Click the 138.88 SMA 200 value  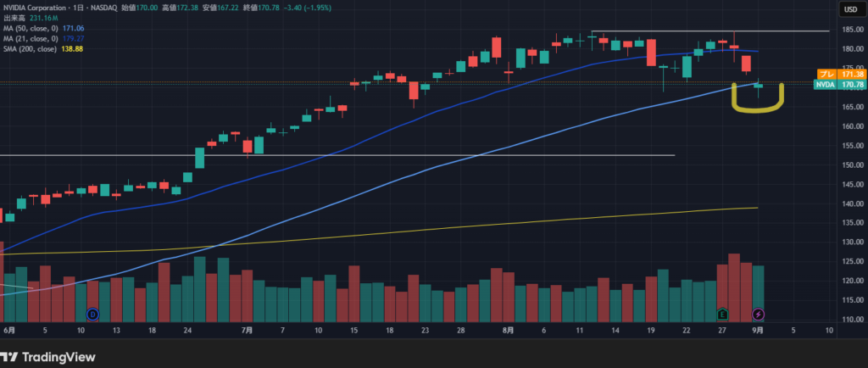[x=71, y=49]
